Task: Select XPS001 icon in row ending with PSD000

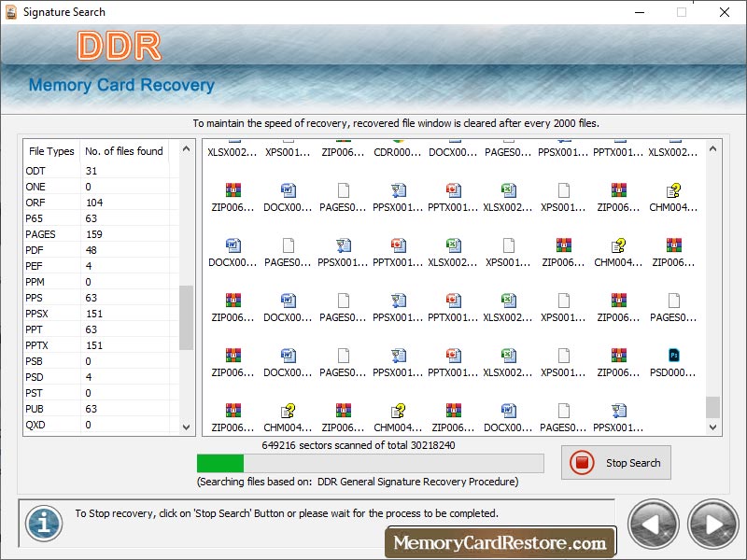Action: [x=564, y=356]
